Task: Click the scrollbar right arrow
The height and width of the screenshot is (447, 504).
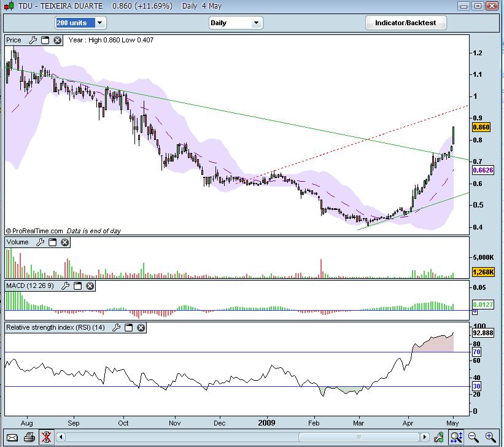Action: [424, 437]
